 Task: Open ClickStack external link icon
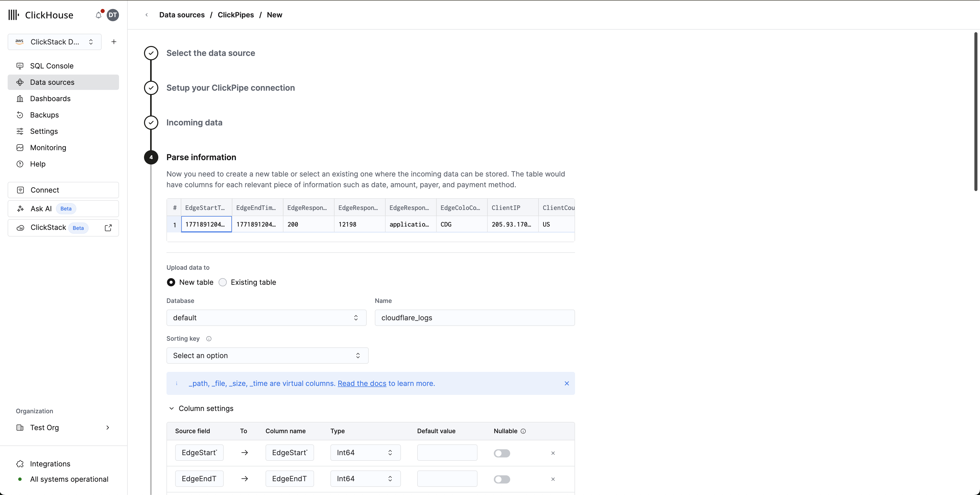(108, 228)
